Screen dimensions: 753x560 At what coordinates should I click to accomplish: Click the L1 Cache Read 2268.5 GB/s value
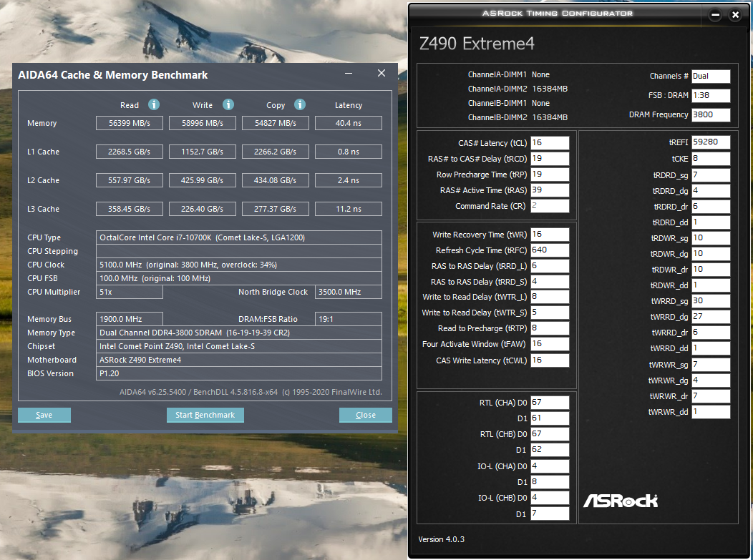tap(129, 152)
